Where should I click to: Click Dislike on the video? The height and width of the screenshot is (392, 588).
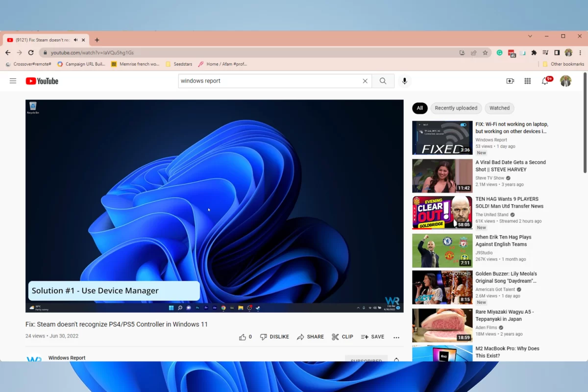(x=274, y=337)
